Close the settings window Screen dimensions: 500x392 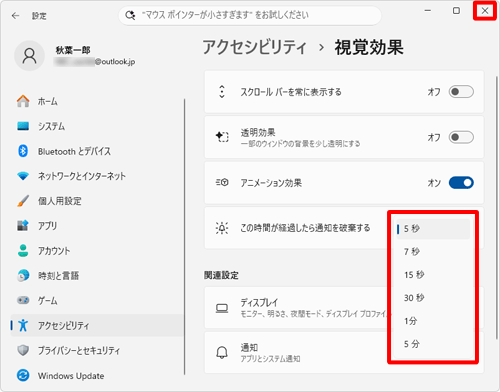pos(485,11)
